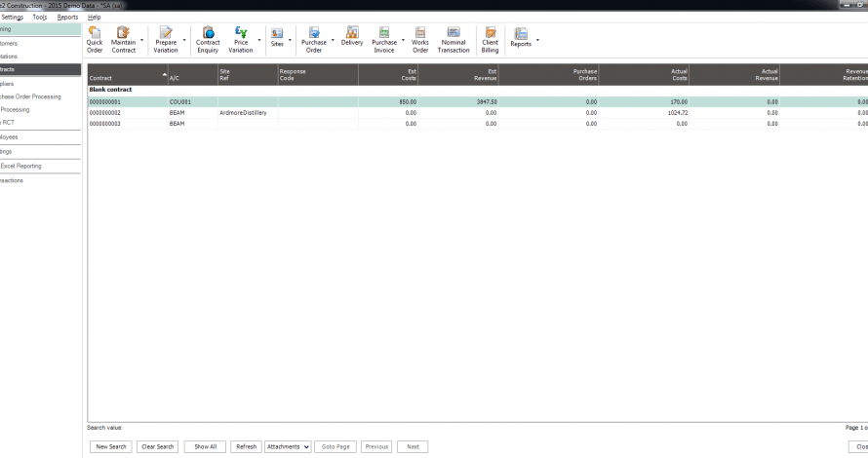
Task: Sort by the Est Costs column header
Action: pyautogui.click(x=388, y=75)
